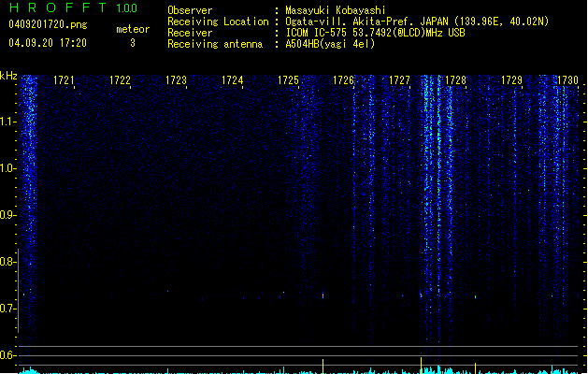Click the 1723 time marker
Image resolution: width=588 pixels, height=374 pixels.
click(x=176, y=80)
